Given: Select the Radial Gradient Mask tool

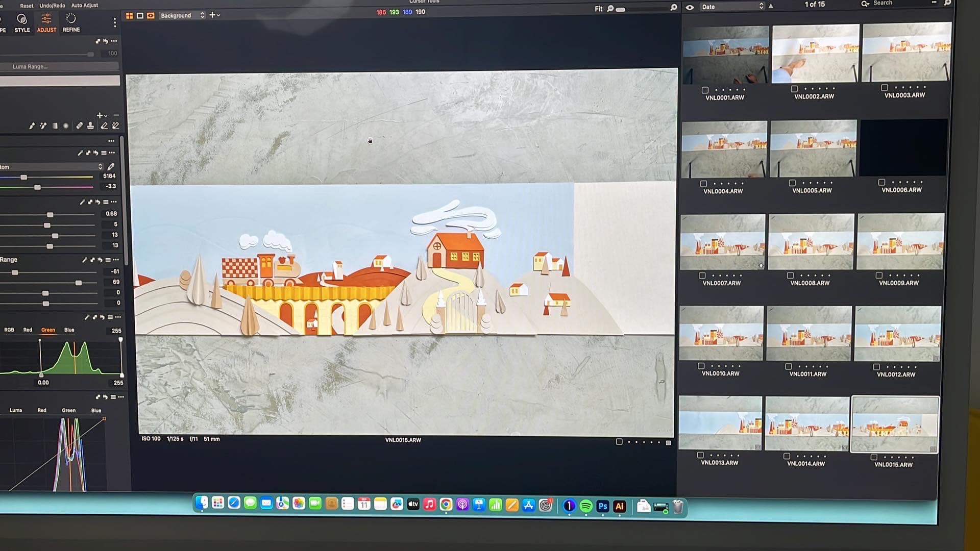Looking at the screenshot, I should [x=66, y=126].
